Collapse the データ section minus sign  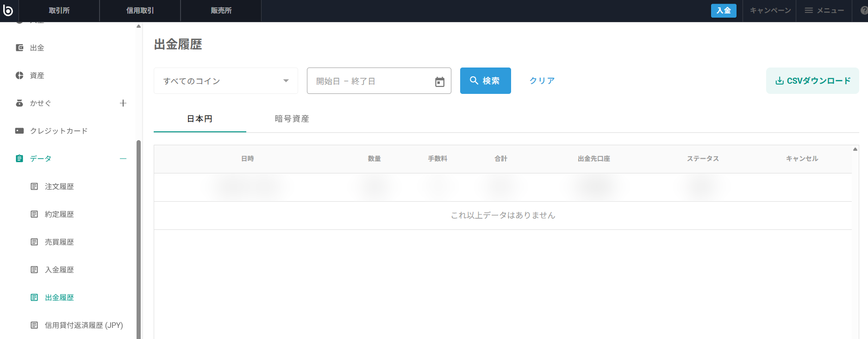123,159
